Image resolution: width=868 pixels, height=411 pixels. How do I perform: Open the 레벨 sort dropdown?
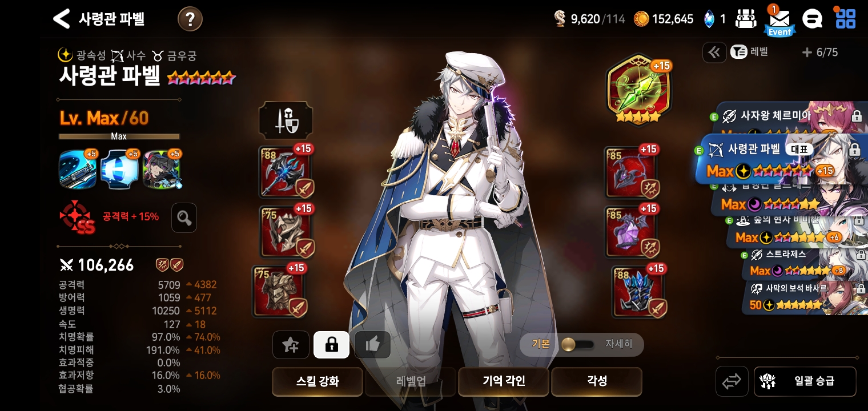(x=750, y=53)
